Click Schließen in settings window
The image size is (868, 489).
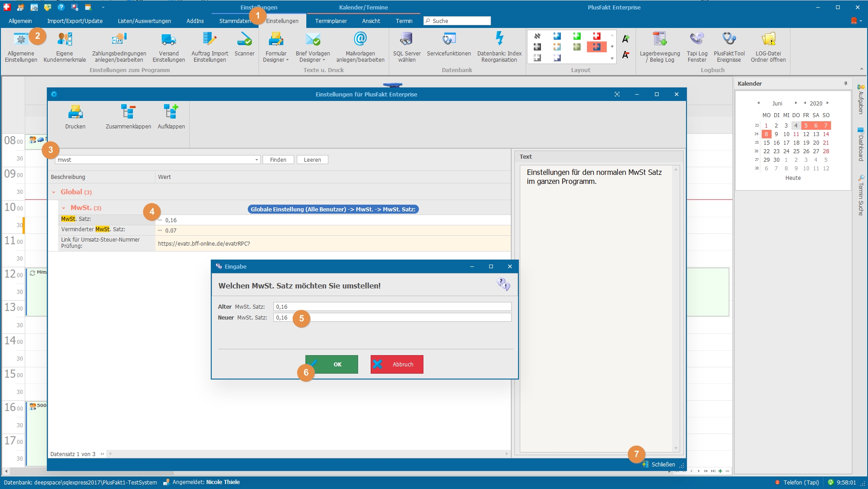click(x=659, y=465)
